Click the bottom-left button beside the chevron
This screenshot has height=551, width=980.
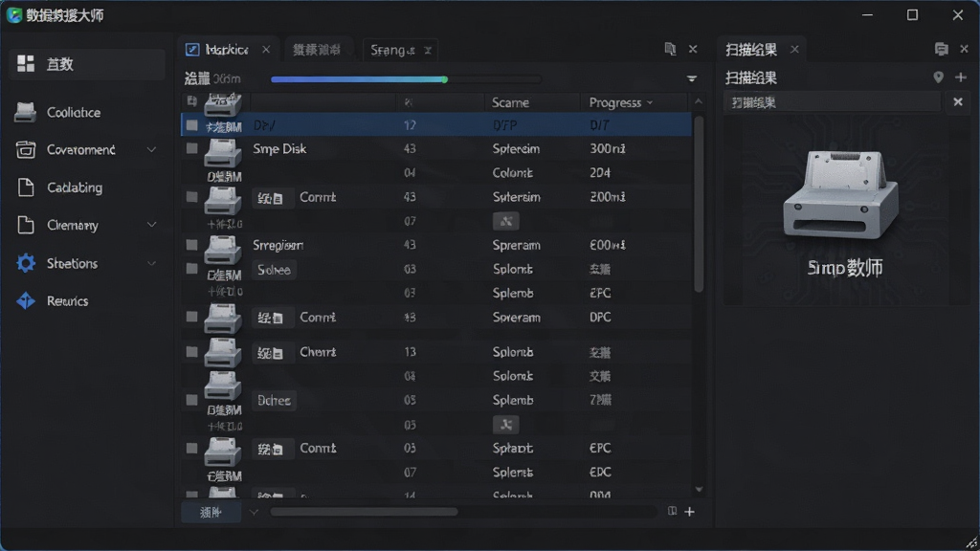coord(212,513)
